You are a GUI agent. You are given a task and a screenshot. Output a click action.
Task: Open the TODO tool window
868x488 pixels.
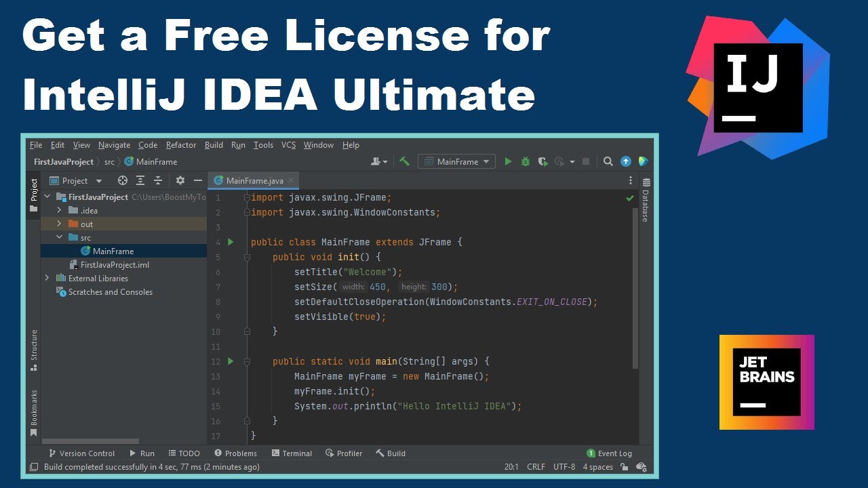coord(184,453)
